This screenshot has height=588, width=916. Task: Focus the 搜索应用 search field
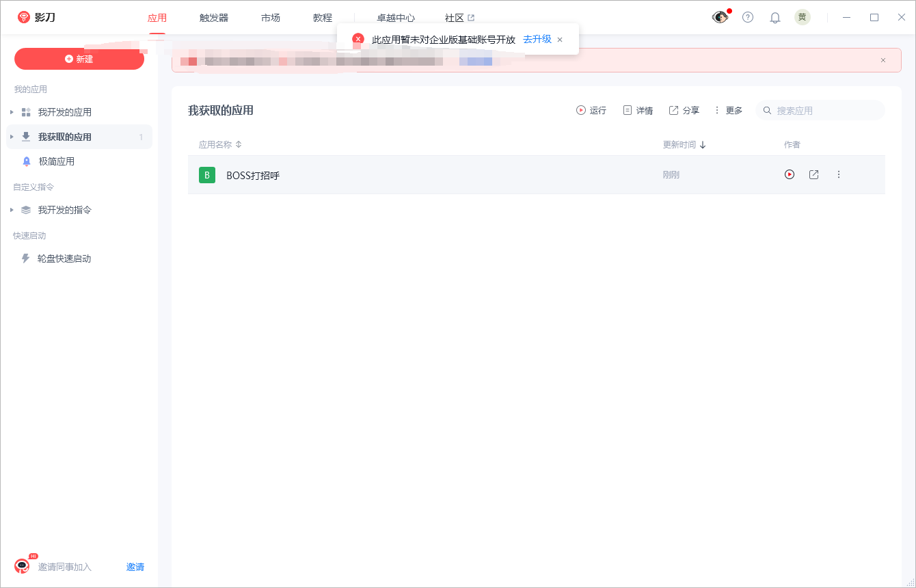820,110
